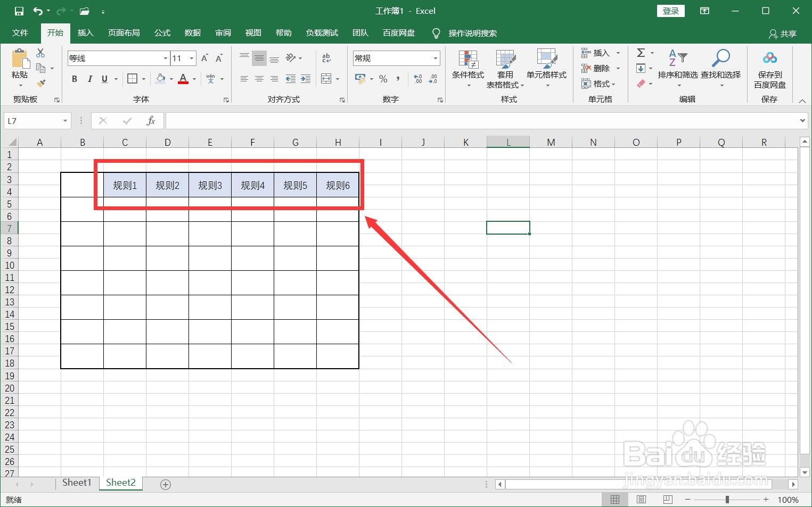
Task: Apply percent style format
Action: click(383, 79)
